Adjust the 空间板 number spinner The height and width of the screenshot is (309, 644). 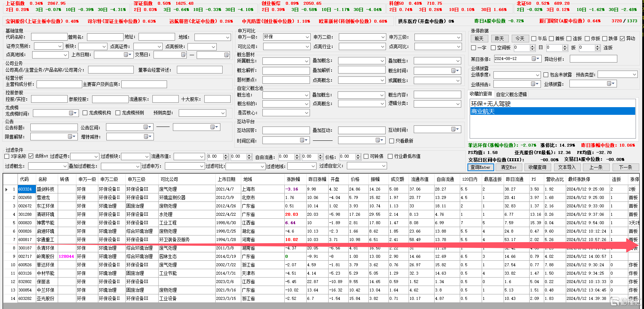(532, 48)
